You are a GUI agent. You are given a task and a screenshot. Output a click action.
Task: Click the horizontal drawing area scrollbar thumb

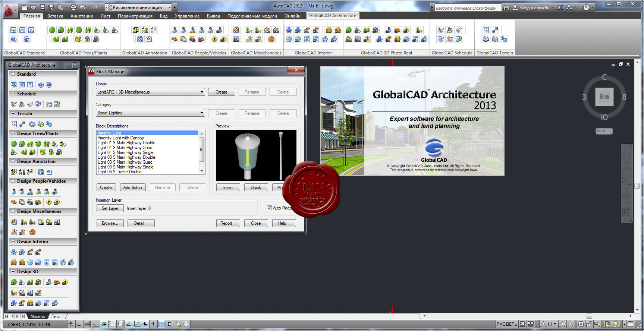point(589,316)
